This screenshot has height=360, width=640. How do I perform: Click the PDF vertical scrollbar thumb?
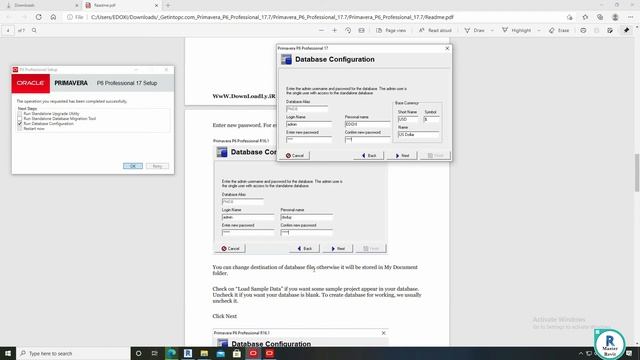click(636, 172)
